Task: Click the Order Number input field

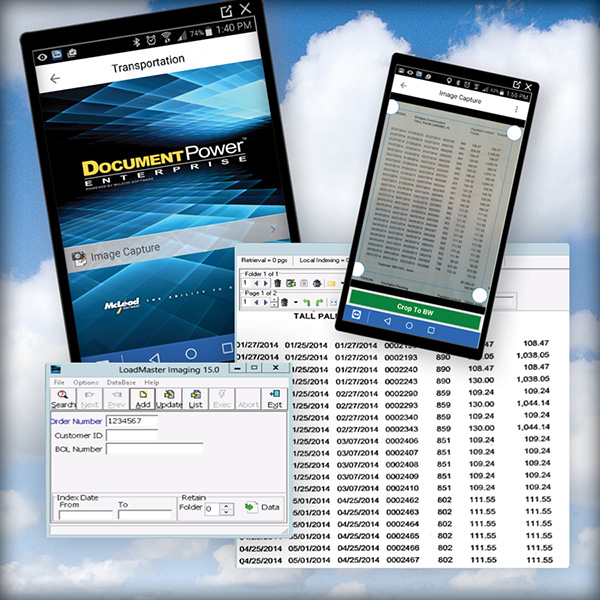Action: click(x=132, y=421)
